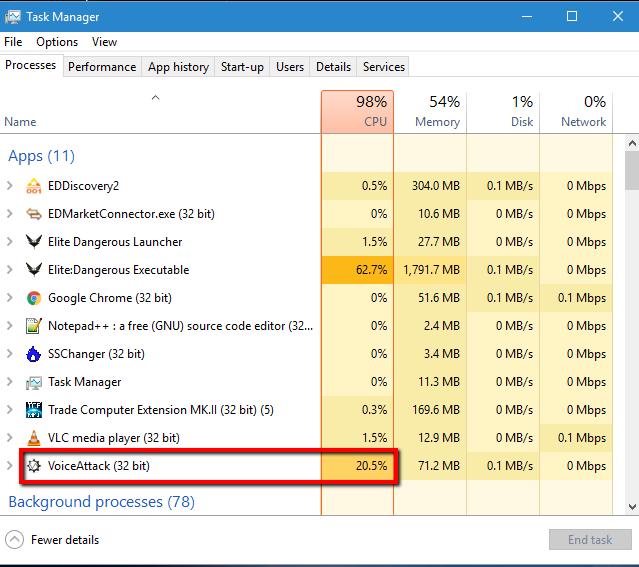Click the EDMarketConnector.exe arrows icon

[34, 214]
